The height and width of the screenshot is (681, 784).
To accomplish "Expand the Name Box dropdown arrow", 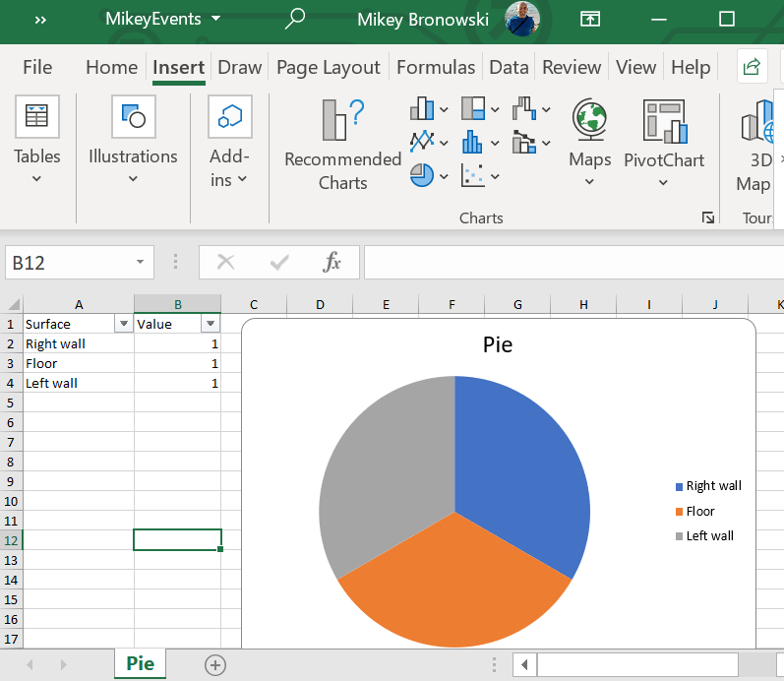I will point(141,262).
